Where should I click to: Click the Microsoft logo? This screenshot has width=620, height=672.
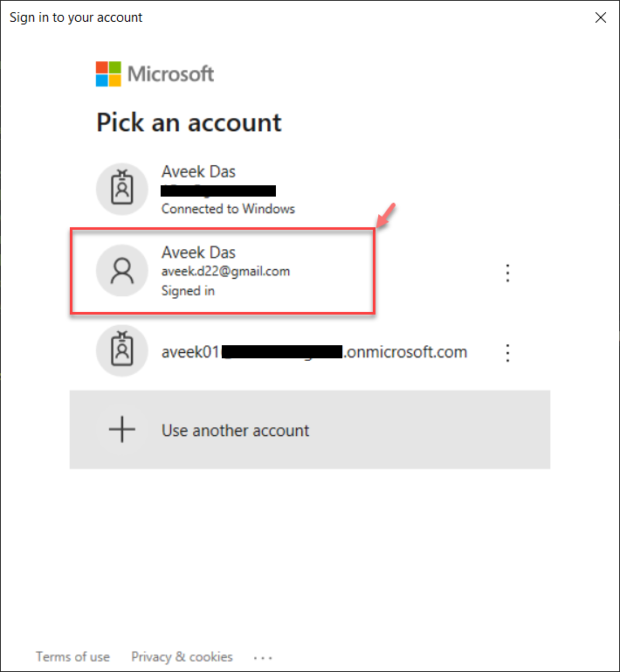[x=155, y=73]
